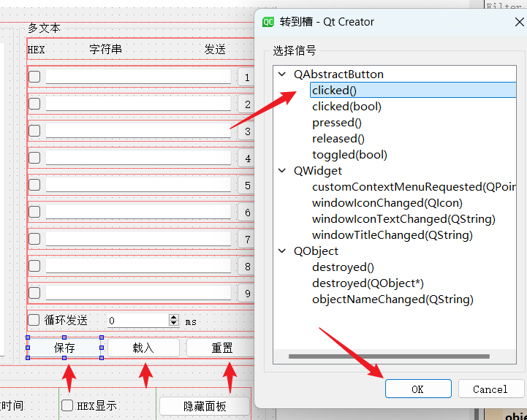Click send button 8

247,267
